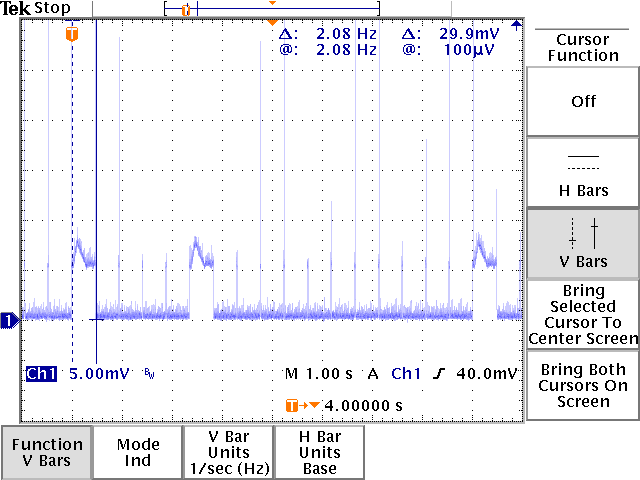Click the orange trigger T marker on waveform

click(71, 35)
